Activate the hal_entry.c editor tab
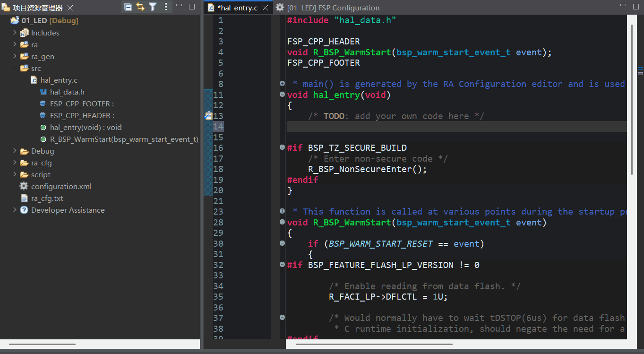The image size is (644, 354). [237, 8]
